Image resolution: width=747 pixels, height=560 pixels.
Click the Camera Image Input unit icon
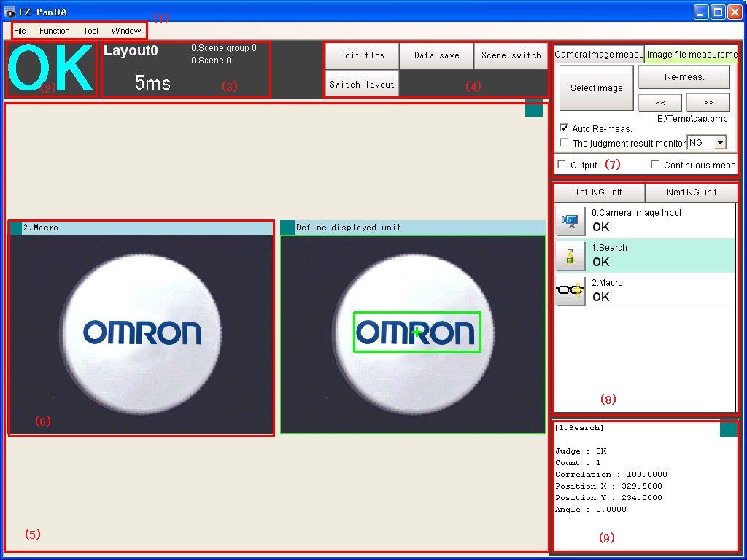[570, 221]
